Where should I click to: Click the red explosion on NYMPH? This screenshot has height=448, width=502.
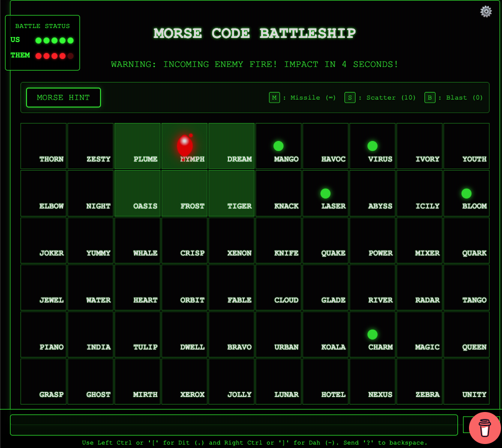tap(184, 145)
